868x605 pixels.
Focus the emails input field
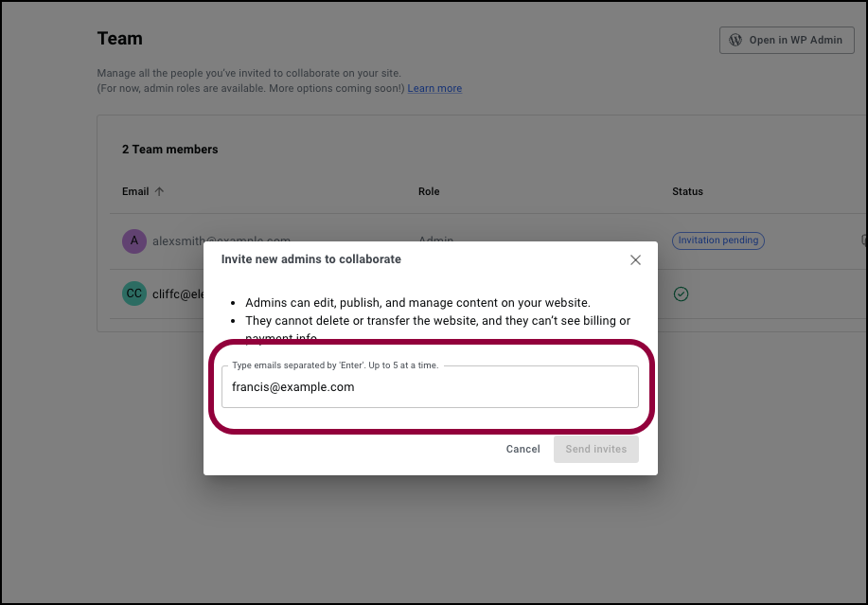point(430,387)
